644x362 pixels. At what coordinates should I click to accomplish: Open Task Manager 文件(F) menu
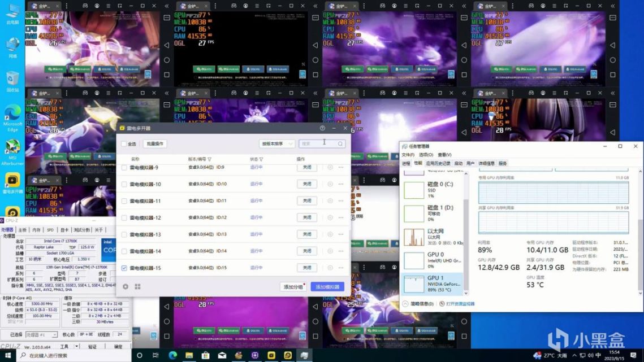point(408,155)
